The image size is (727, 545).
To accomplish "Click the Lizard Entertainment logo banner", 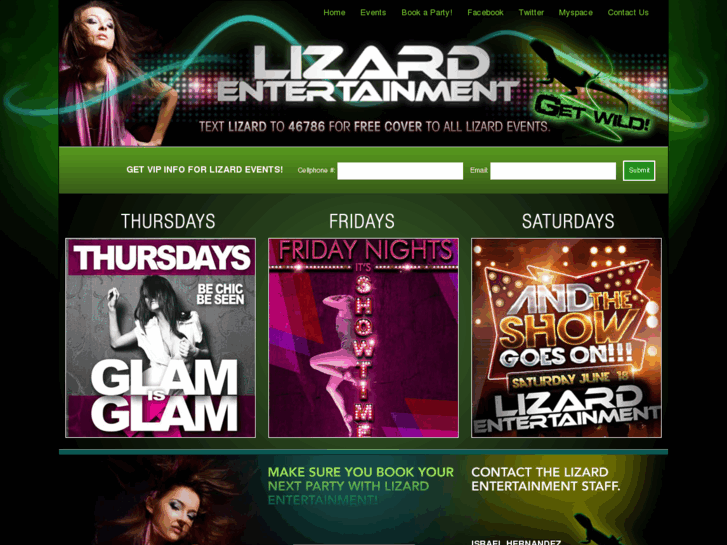I will point(366,74).
